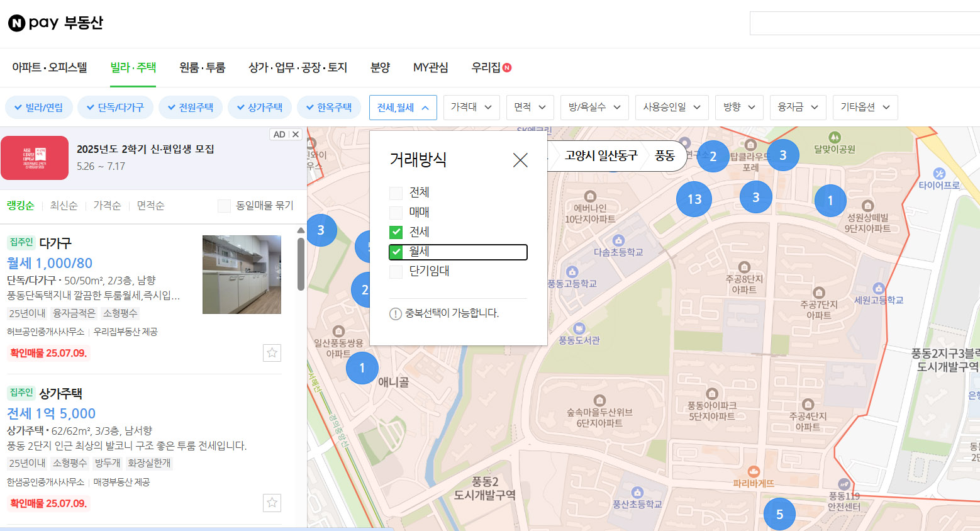Enable the 단기임대 checkbox
This screenshot has width=980, height=531.
(x=396, y=272)
